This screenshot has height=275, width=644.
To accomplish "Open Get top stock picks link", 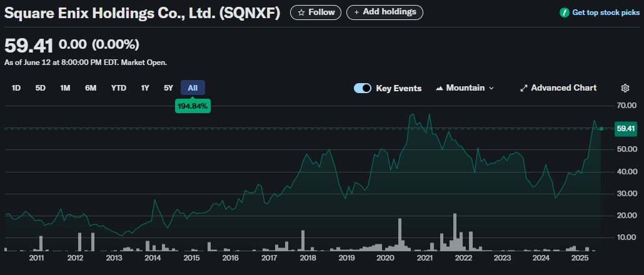I will [606, 12].
